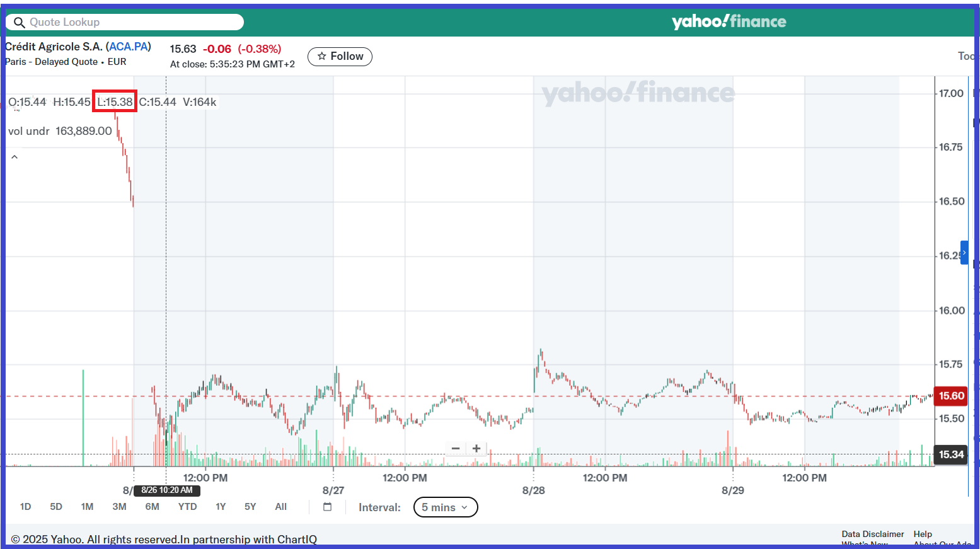This screenshot has width=980, height=549.
Task: Click the Yahoo Finance logo in header
Action: click(729, 22)
